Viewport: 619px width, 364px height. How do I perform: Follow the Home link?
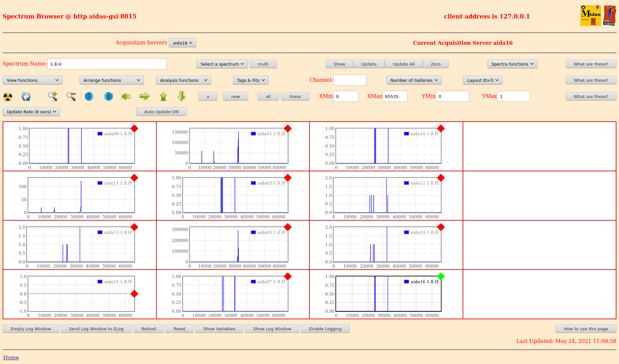11,358
